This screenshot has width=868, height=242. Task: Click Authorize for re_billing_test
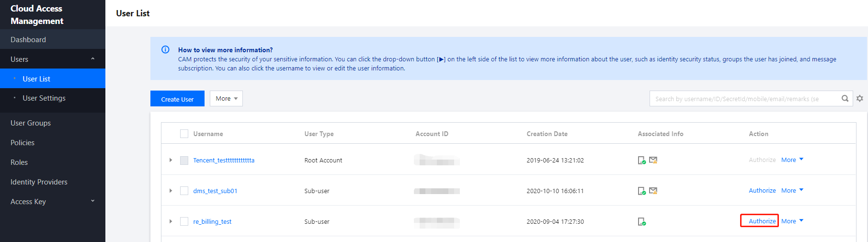click(x=762, y=221)
